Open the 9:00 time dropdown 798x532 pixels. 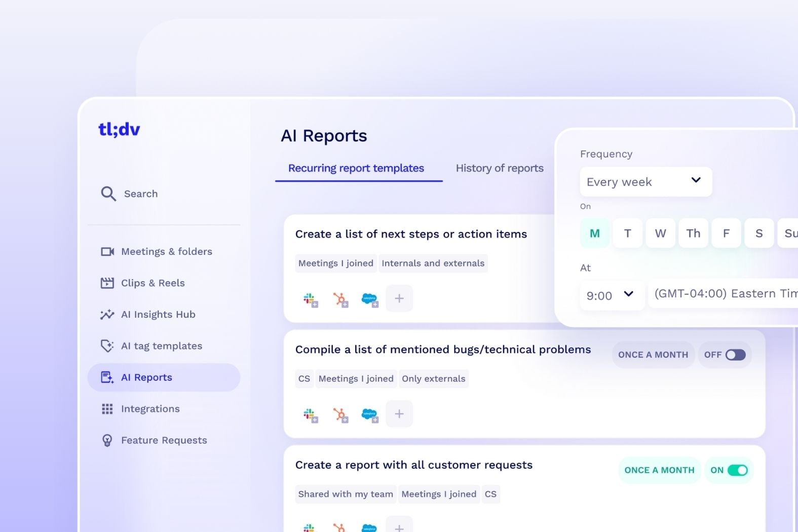[612, 295]
